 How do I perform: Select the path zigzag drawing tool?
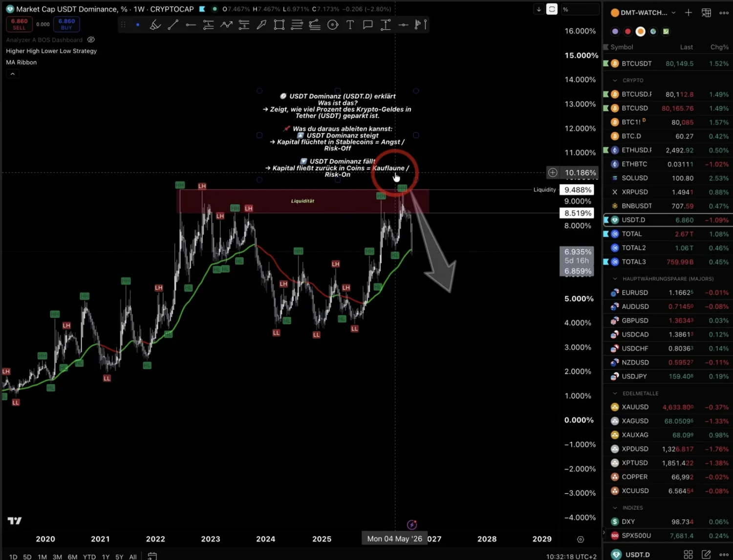226,24
